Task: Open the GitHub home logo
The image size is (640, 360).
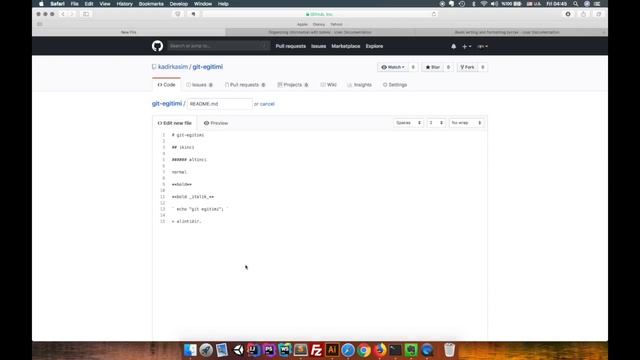Action: click(x=157, y=46)
